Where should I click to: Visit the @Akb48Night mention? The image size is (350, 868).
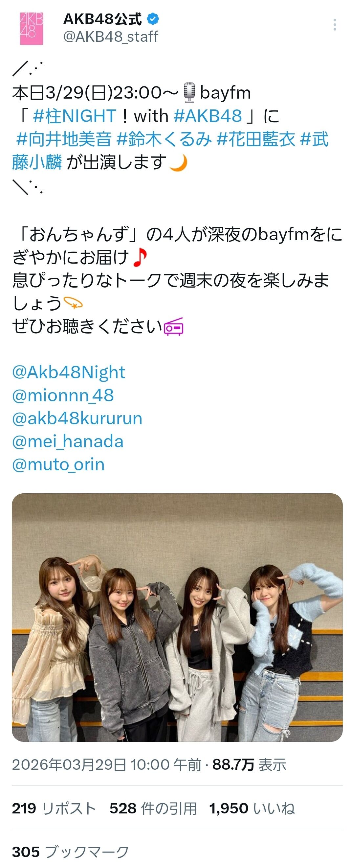click(68, 372)
